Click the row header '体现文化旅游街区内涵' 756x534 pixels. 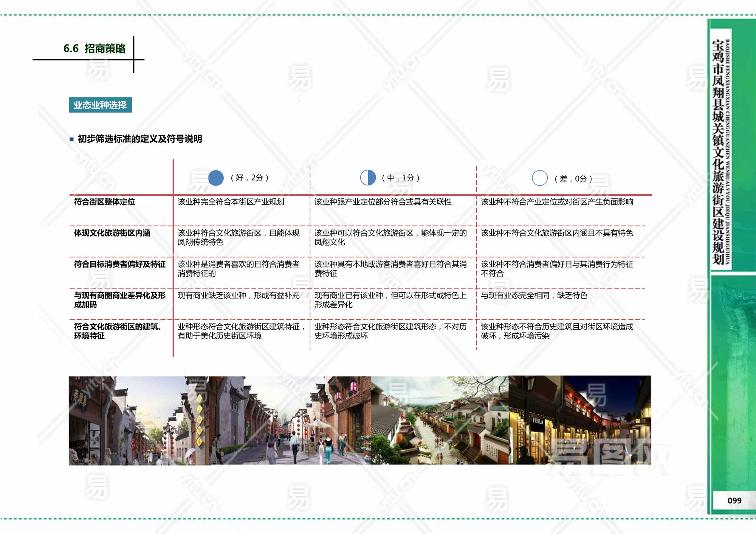(x=112, y=233)
